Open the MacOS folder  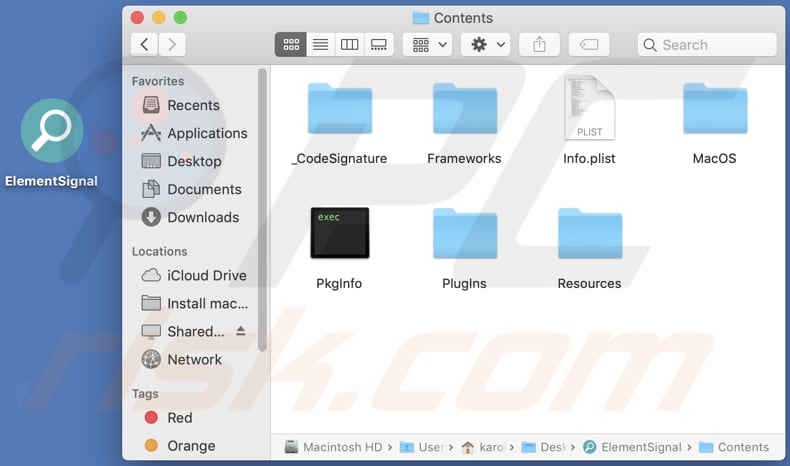(x=714, y=110)
